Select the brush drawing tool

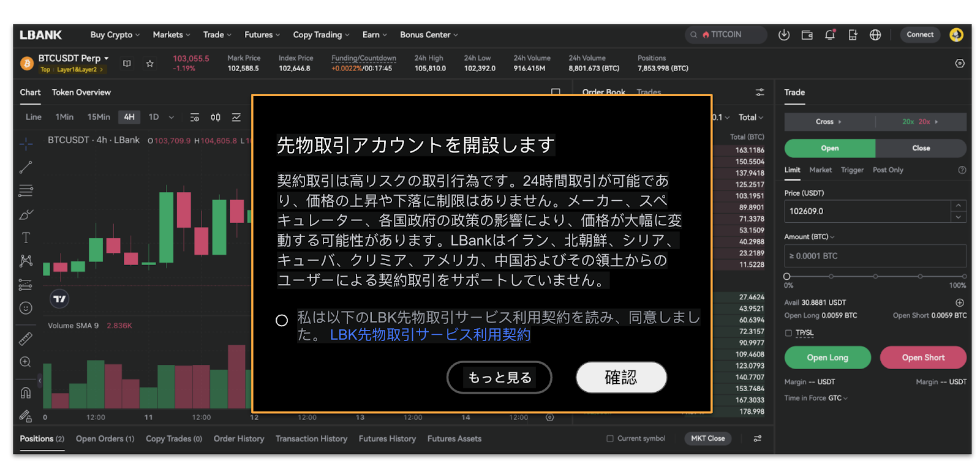point(26,214)
